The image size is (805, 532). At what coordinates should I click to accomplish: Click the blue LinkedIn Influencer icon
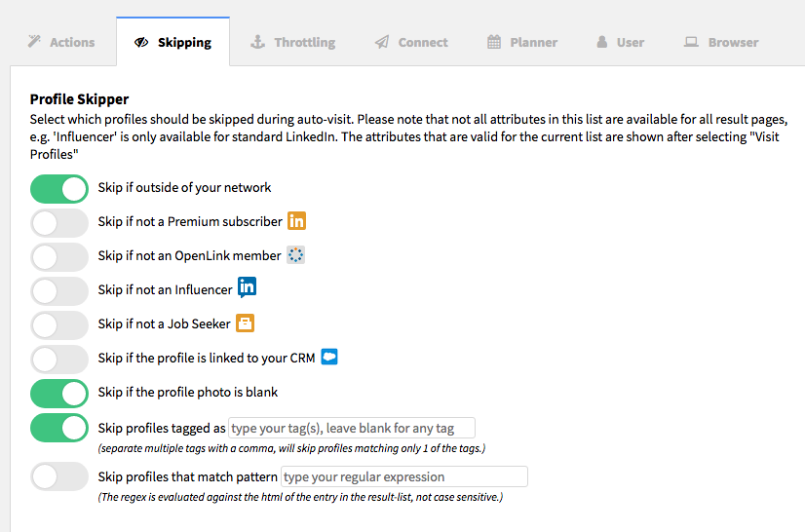click(247, 287)
